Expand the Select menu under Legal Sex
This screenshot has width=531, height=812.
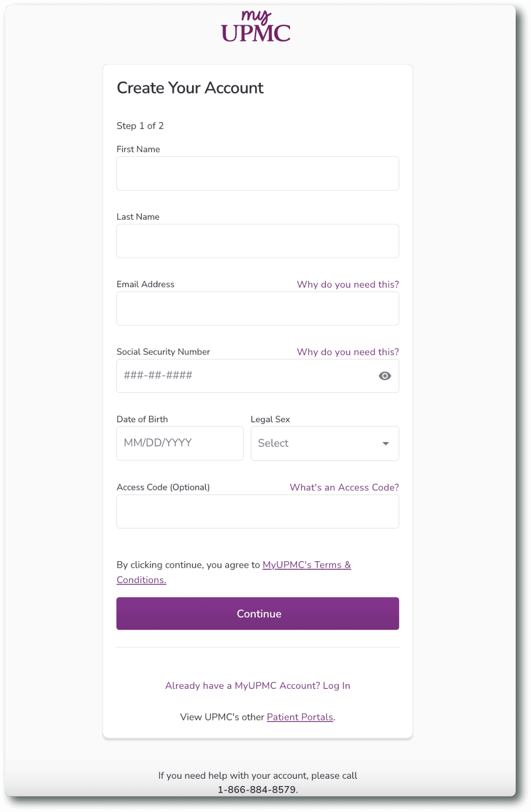[325, 443]
